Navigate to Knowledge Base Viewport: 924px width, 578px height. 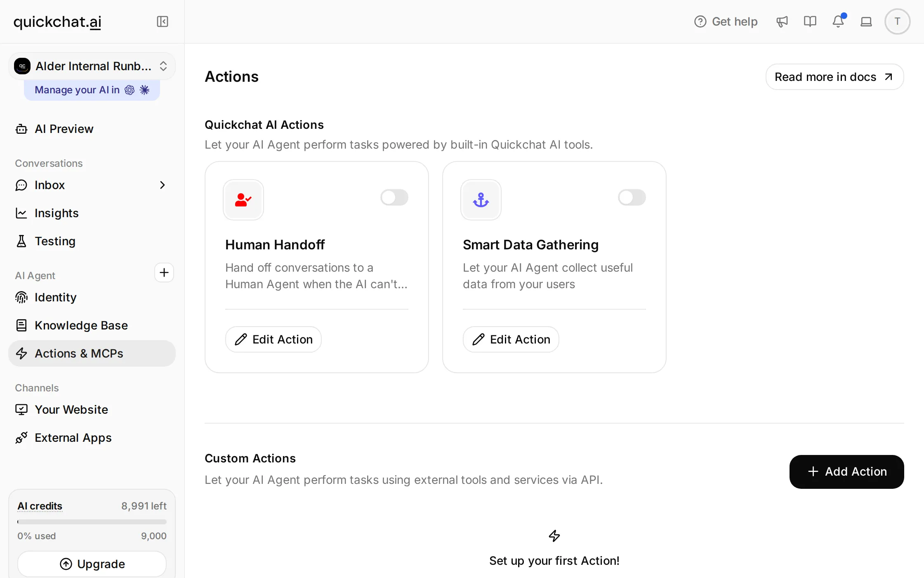[x=92, y=325]
